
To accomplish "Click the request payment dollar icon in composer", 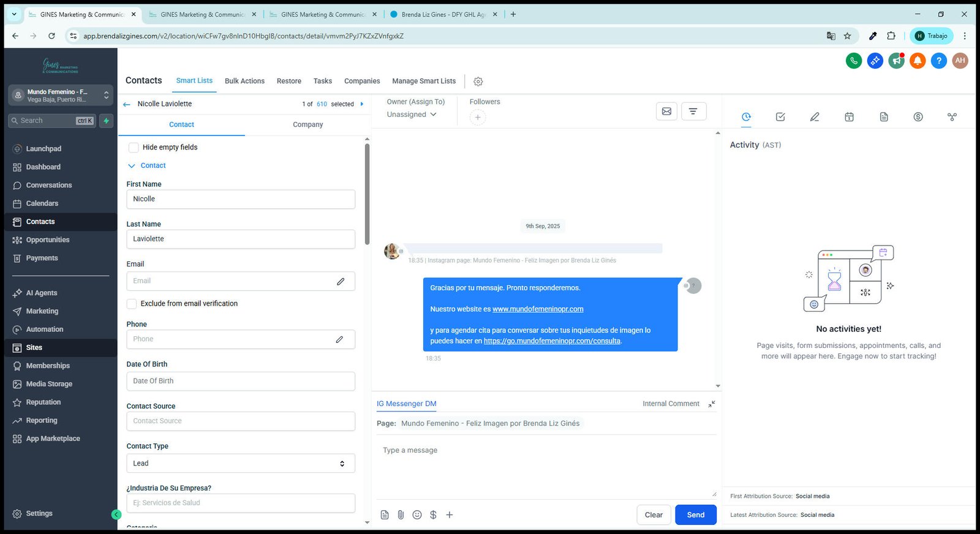I will coord(433,515).
